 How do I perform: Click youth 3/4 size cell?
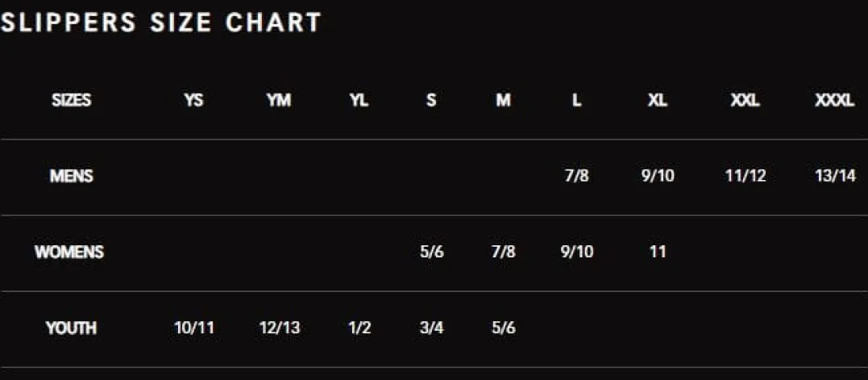(431, 328)
